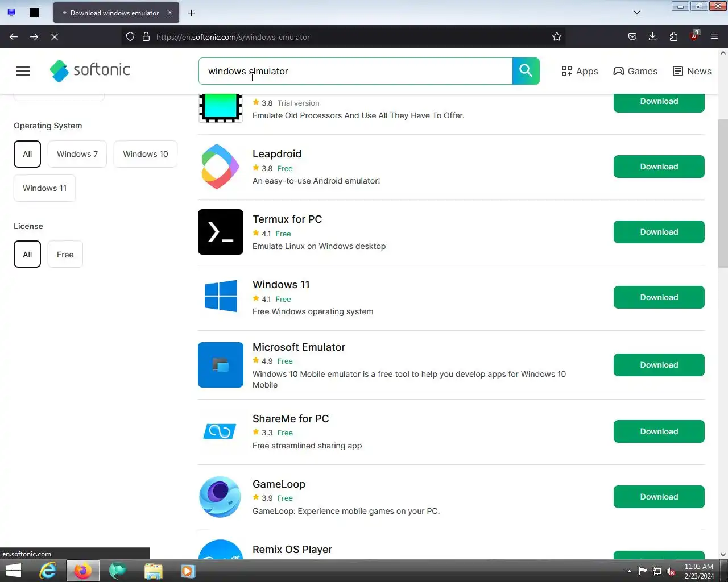The height and width of the screenshot is (582, 728).
Task: Open the extensions puzzle icon
Action: [x=673, y=37]
